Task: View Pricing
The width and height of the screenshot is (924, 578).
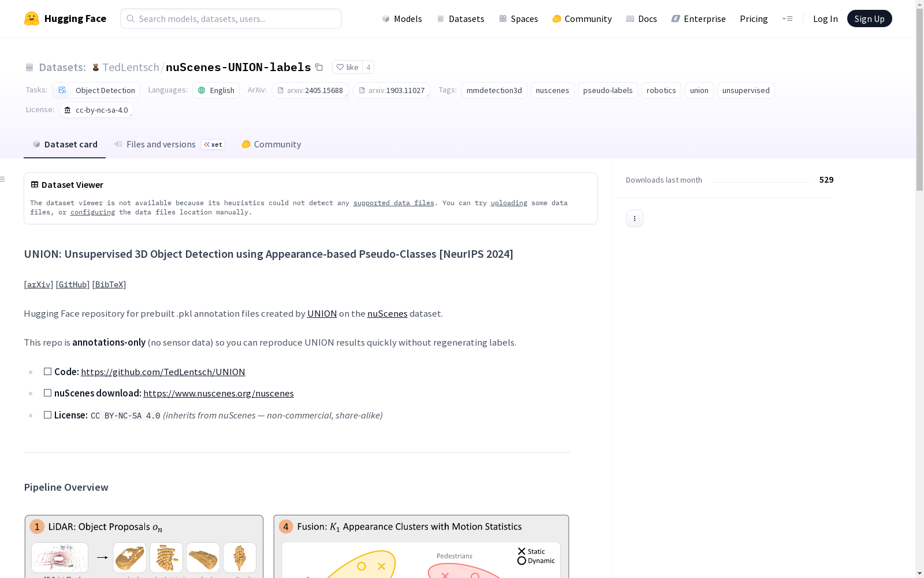Action: (x=754, y=18)
